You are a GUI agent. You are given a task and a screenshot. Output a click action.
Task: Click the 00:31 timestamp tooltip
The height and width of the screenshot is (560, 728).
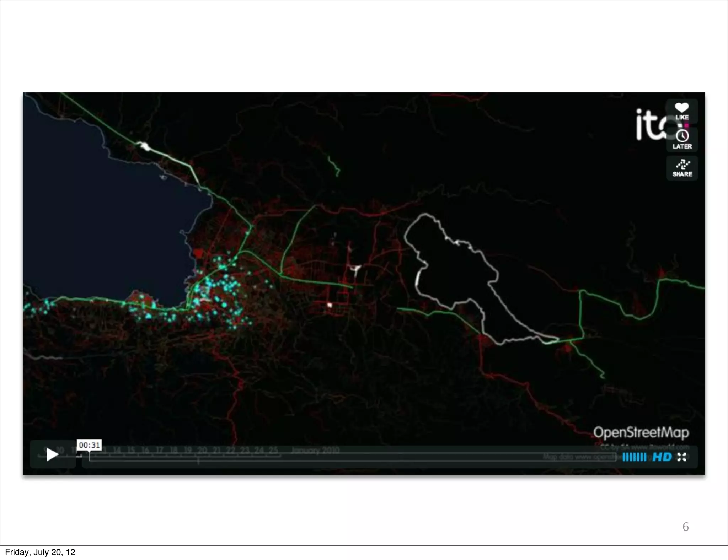(x=89, y=445)
